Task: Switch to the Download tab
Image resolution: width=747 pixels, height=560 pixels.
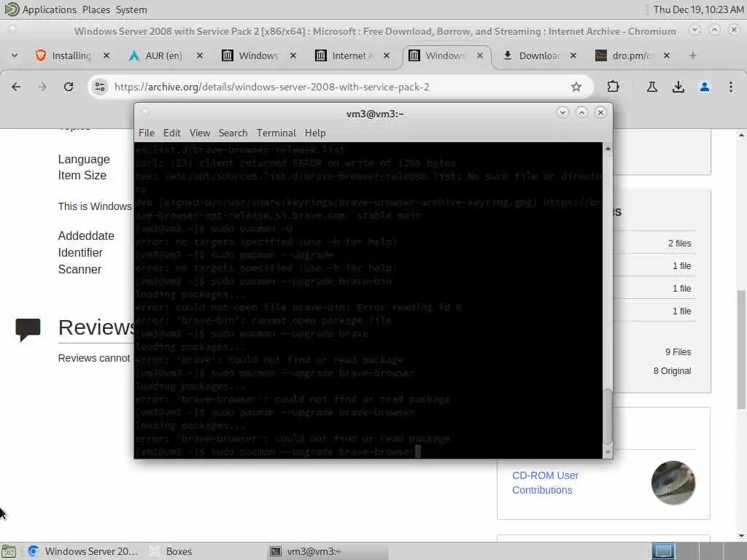Action: point(538,55)
